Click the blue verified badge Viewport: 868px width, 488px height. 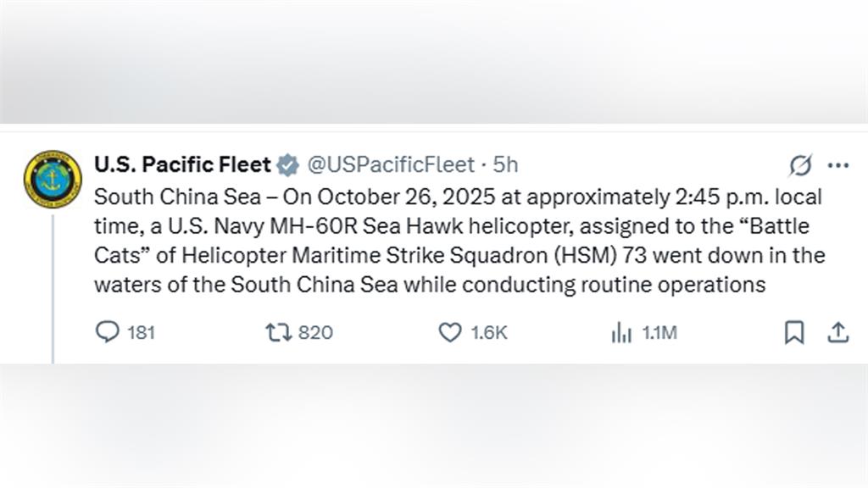click(x=288, y=164)
